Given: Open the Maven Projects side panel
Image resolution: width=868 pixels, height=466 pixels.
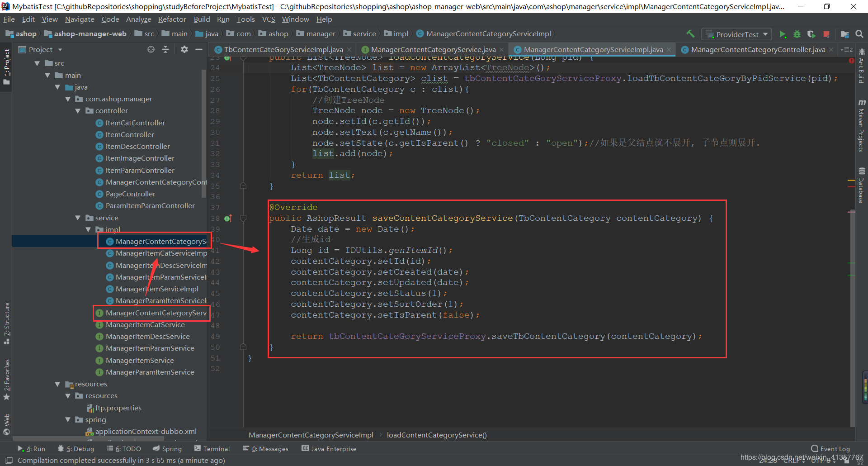Looking at the screenshot, I should [x=862, y=126].
